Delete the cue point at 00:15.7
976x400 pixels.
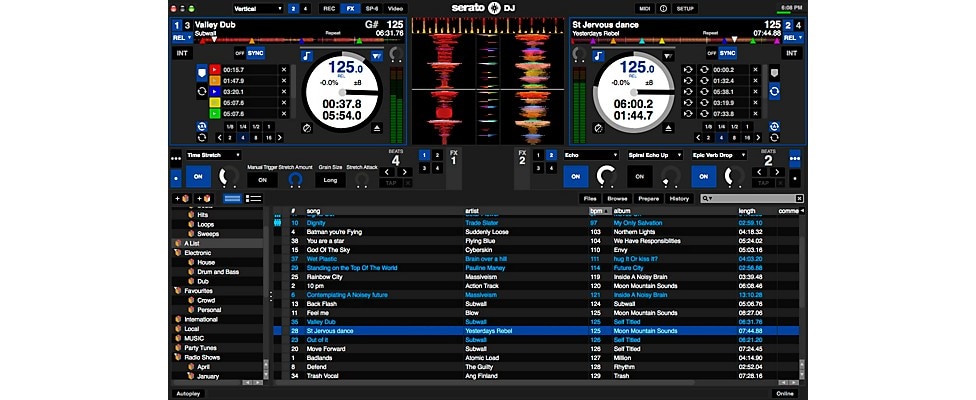[x=284, y=70]
